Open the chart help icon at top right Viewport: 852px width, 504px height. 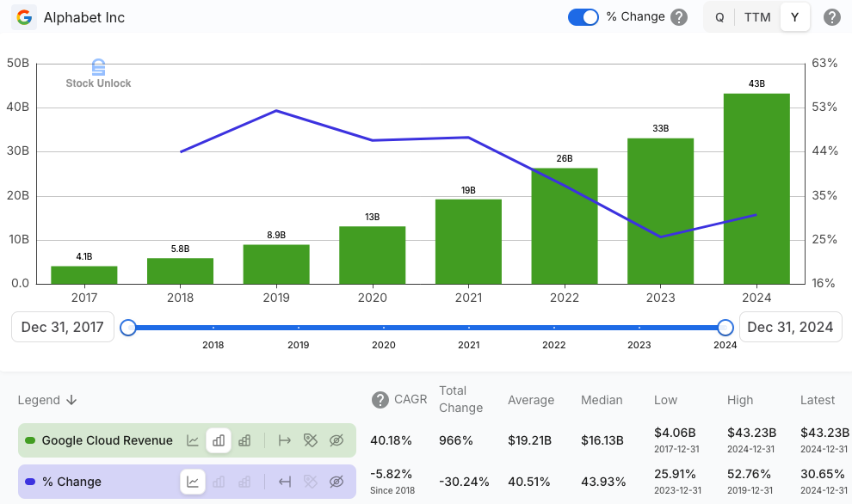(x=832, y=17)
